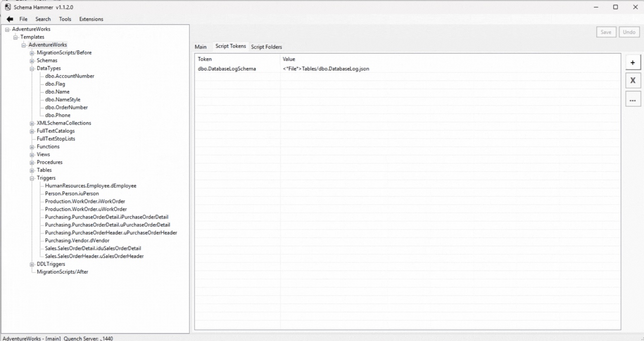Collapse the Triggers node
Viewport: 644px width, 341px height.
pos(32,178)
